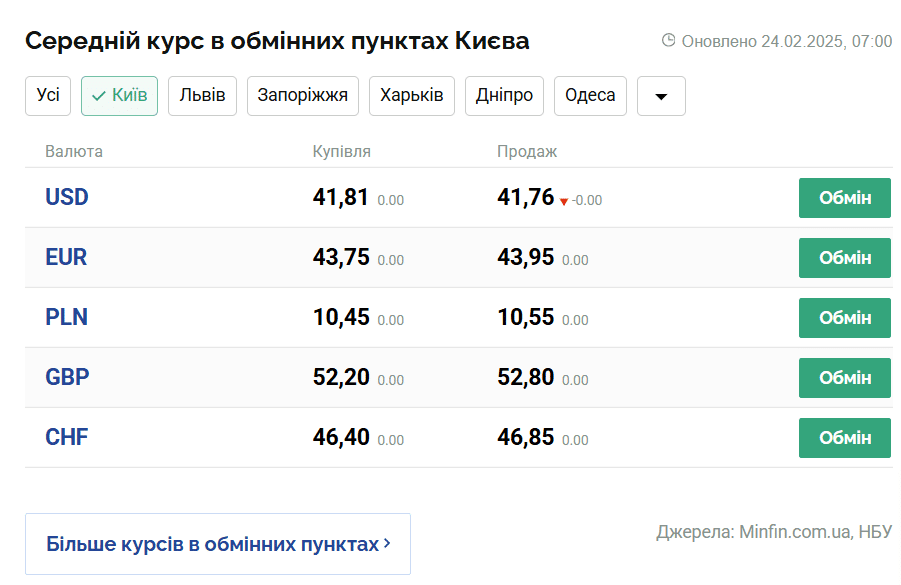Expand the more cities dropdown arrow
Screen dimensions: 901x585
[661, 96]
